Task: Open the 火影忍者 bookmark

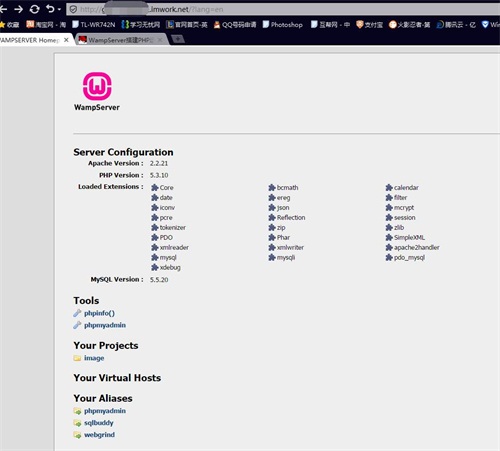Action: pyautogui.click(x=409, y=25)
